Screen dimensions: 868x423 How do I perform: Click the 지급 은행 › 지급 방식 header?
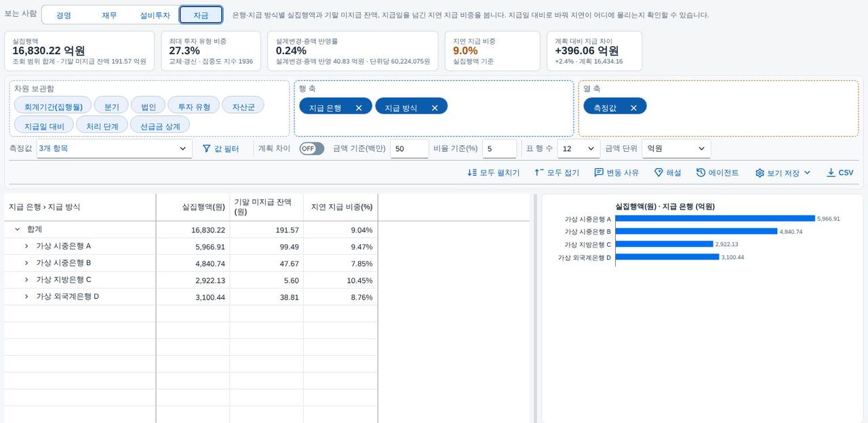click(x=80, y=207)
